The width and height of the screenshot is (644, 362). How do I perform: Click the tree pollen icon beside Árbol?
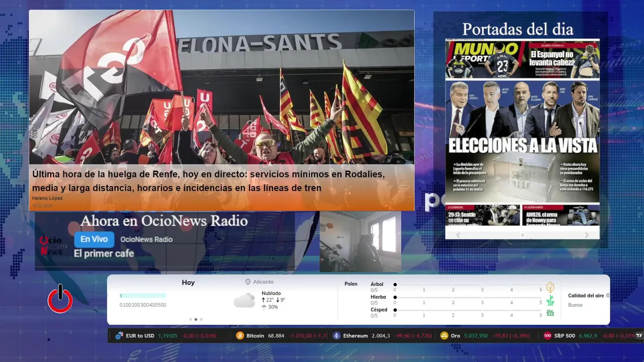click(x=550, y=287)
